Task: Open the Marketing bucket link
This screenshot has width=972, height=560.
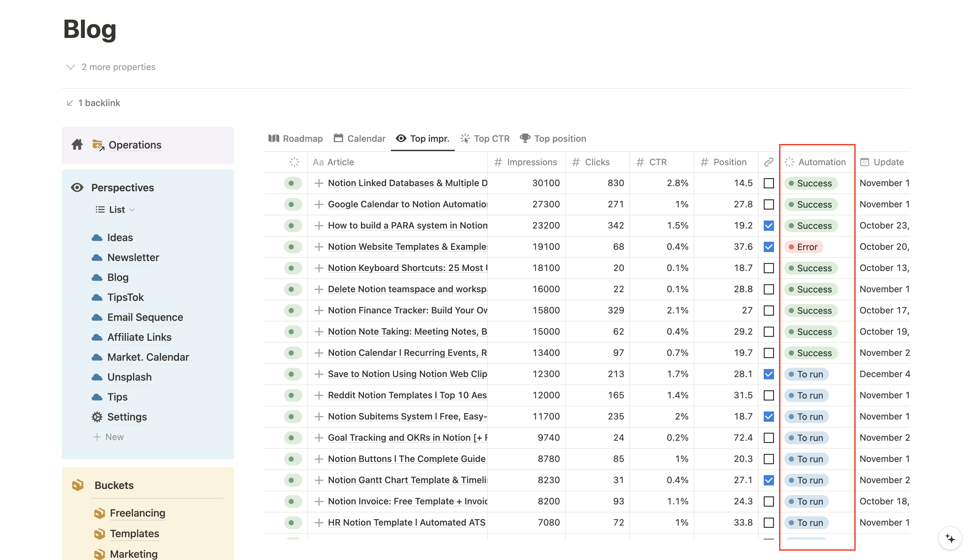Action: [133, 554]
